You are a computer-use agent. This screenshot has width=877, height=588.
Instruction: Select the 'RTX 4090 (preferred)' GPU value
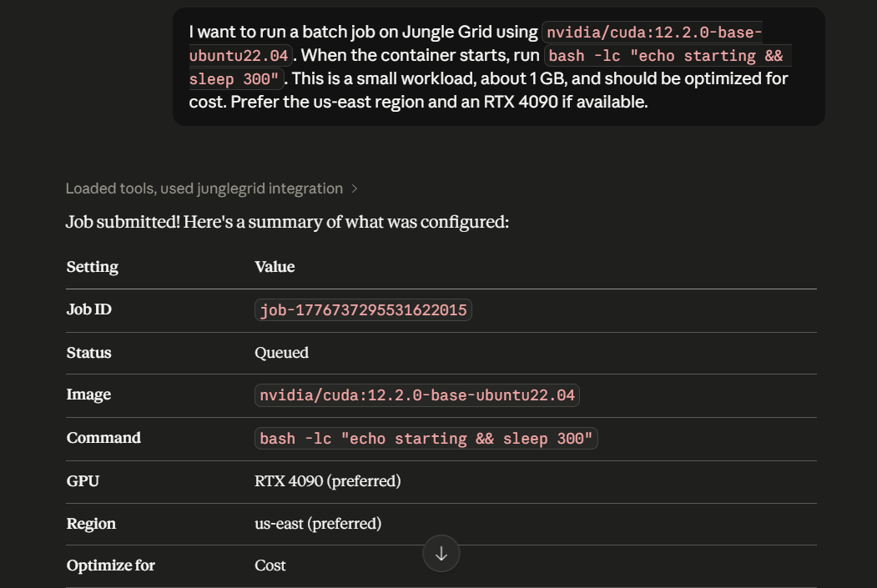[327, 481]
